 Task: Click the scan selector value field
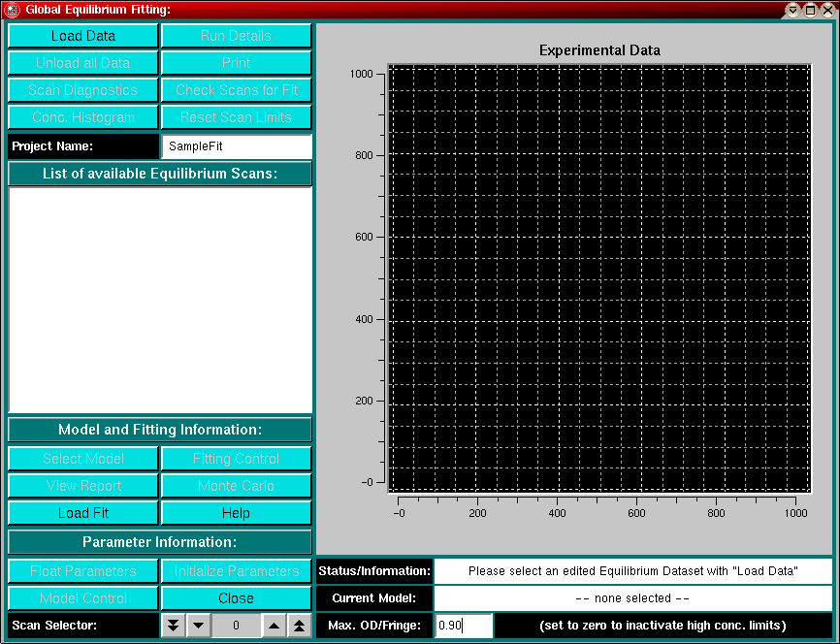click(x=236, y=626)
